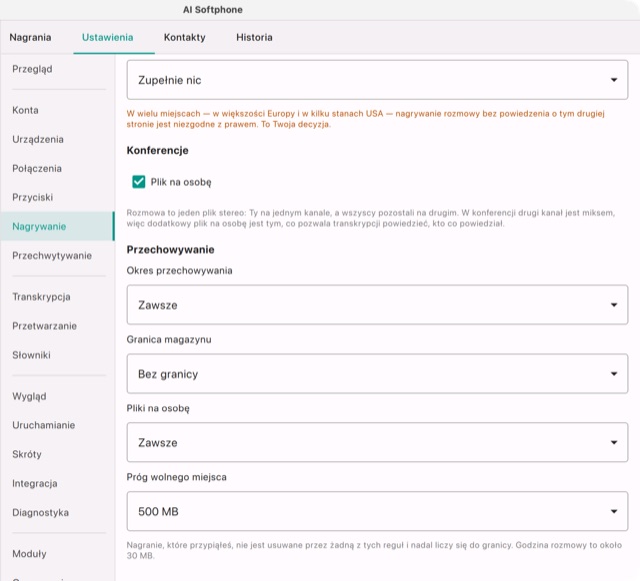
Task: Open the Wygląd settings section
Action: pos(57,396)
